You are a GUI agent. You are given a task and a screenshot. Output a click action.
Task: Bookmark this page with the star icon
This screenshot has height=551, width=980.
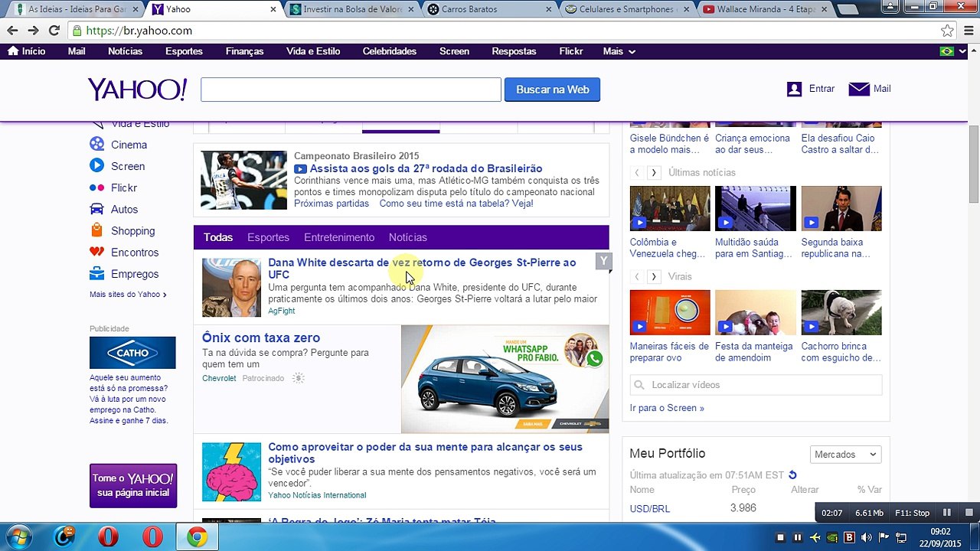point(947,31)
